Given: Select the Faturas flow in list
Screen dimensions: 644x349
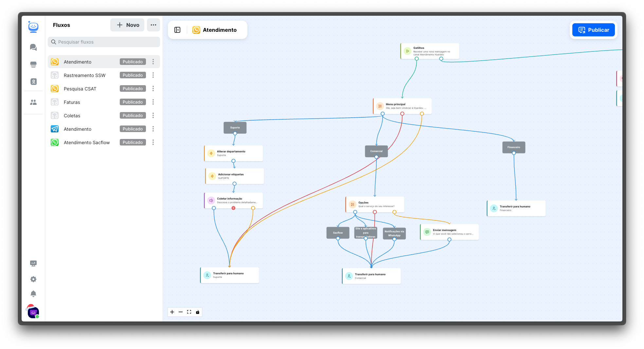Looking at the screenshot, I should 72,102.
